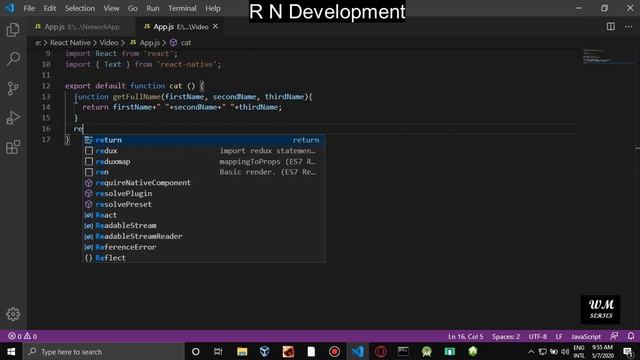Show errors and warnings count panel
This screenshot has width=640, height=360.
coord(23,336)
